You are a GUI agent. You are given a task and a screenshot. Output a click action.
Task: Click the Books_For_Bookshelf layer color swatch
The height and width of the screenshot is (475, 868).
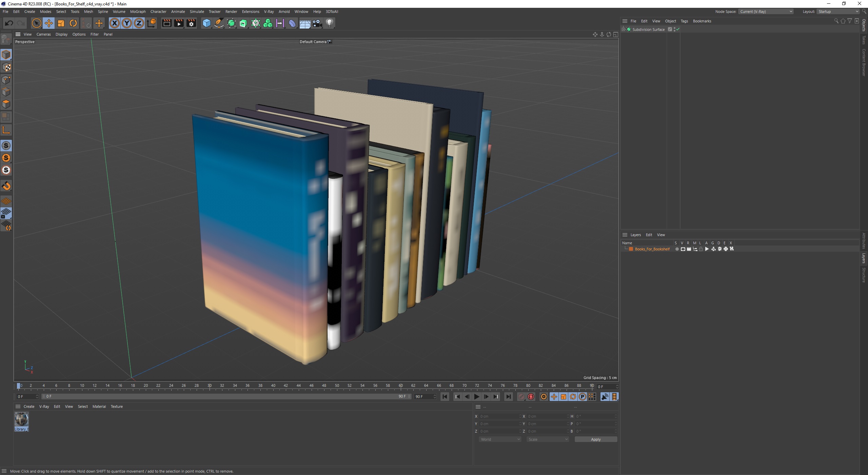pyautogui.click(x=631, y=249)
